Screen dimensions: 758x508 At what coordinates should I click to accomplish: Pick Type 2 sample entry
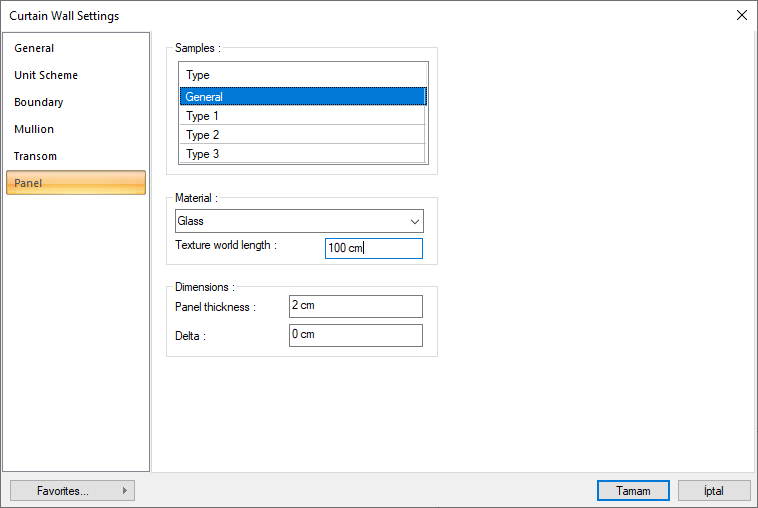tap(302, 135)
